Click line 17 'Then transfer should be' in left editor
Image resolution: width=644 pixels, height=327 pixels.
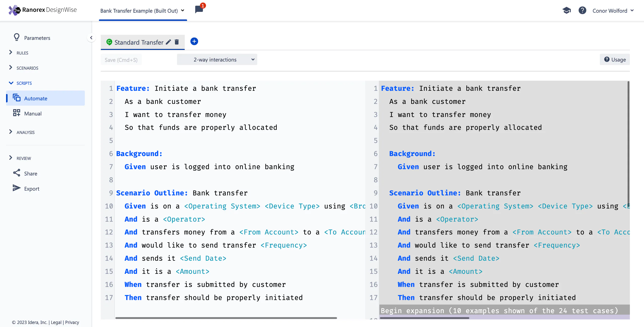tap(214, 298)
